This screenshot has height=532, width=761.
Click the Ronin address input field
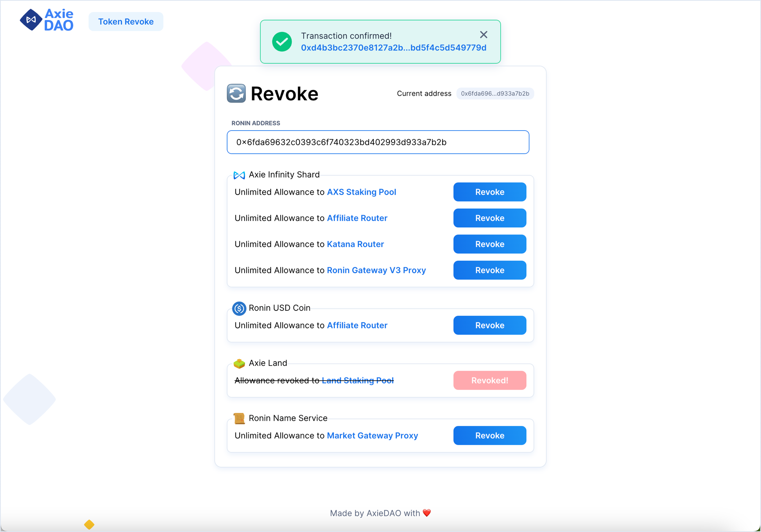pos(378,142)
